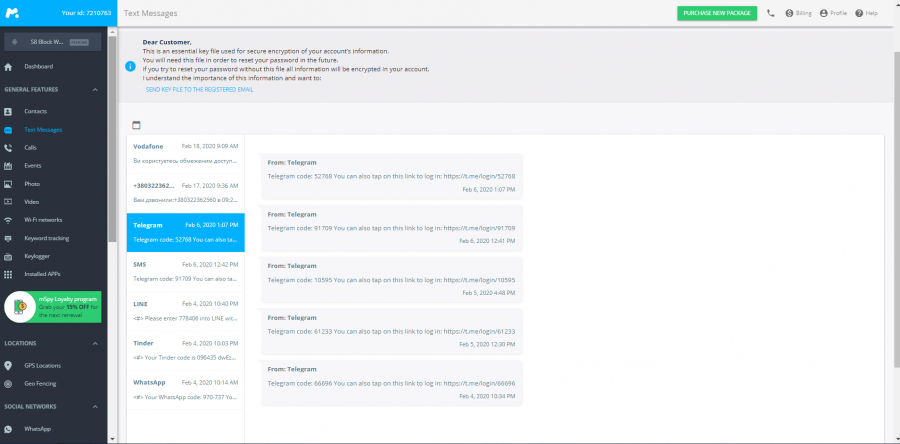Screen dimensions: 900x444
Task: Open Geo Fencing menu label
Action: (x=40, y=384)
